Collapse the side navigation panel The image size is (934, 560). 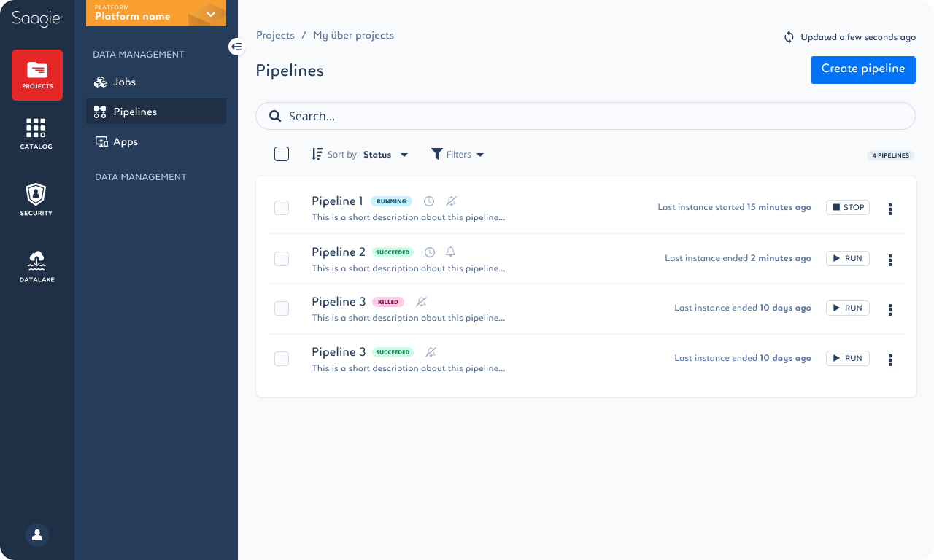(236, 47)
